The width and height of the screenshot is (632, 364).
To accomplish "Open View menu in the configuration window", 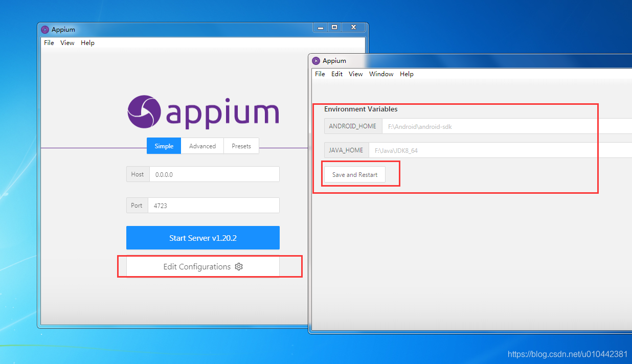I will [356, 74].
